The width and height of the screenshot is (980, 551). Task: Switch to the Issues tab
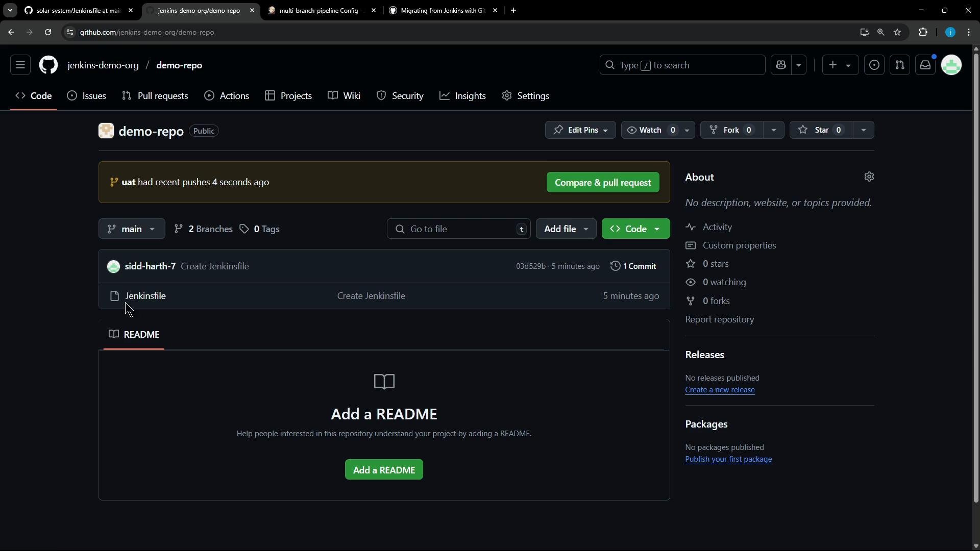coord(87,96)
